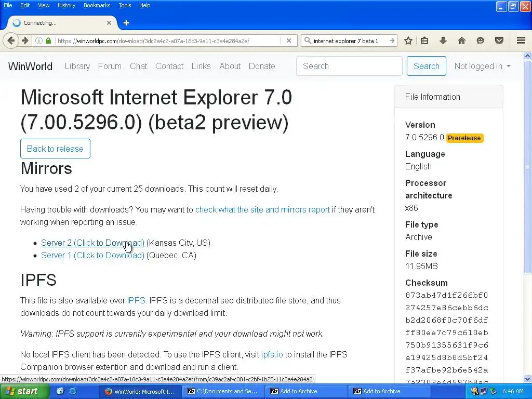Screen dimensions: 532x399
Task: Open the View menu
Action: pos(44,5)
